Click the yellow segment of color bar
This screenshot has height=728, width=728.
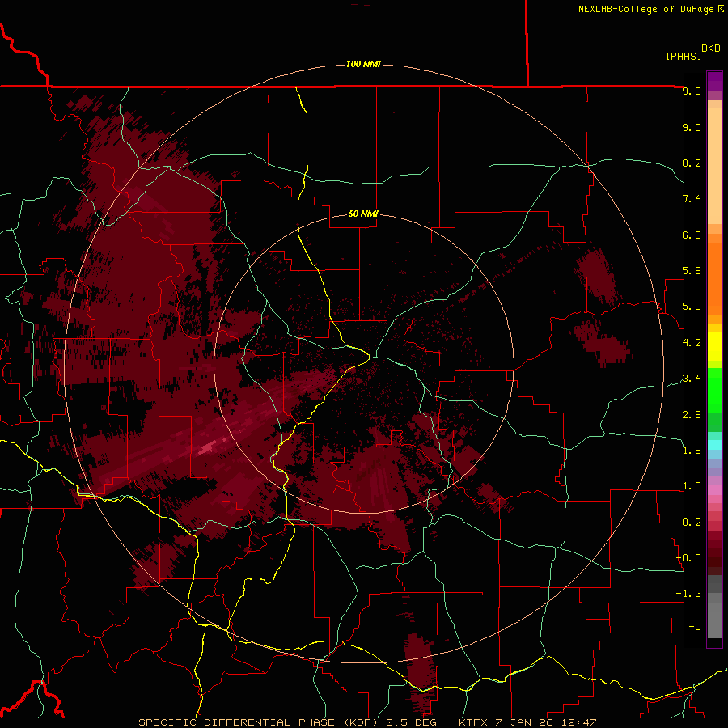point(714,346)
